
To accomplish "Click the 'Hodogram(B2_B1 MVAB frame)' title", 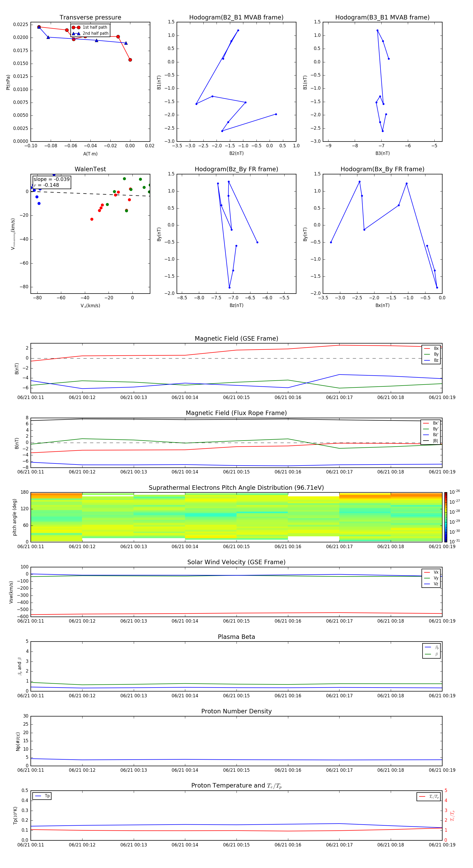I will click(x=236, y=17).
